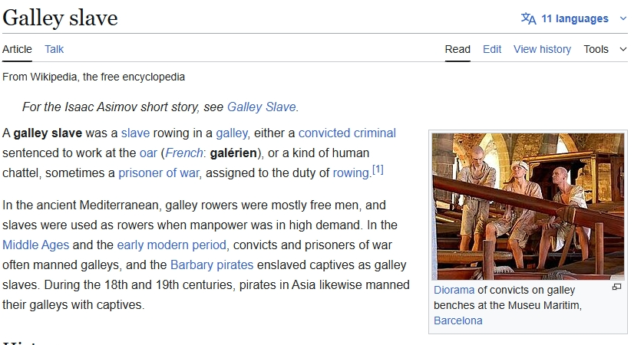Screen dimensions: 644x345
Task: Expand the 11 languages dropdown chevron
Action: pyautogui.click(x=623, y=18)
